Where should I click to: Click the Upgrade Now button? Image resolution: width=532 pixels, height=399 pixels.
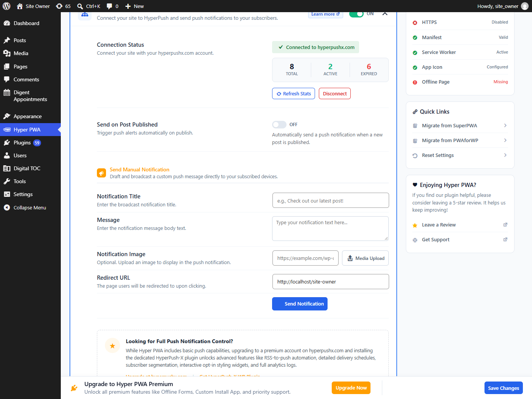tap(351, 388)
